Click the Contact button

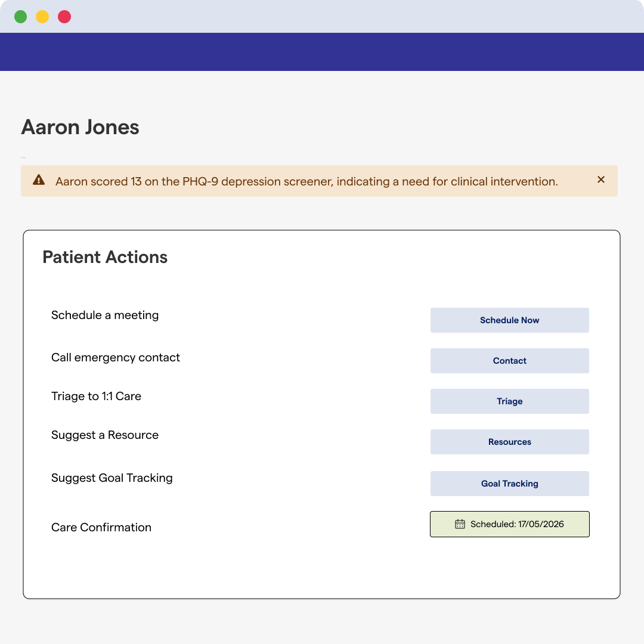pos(509,361)
